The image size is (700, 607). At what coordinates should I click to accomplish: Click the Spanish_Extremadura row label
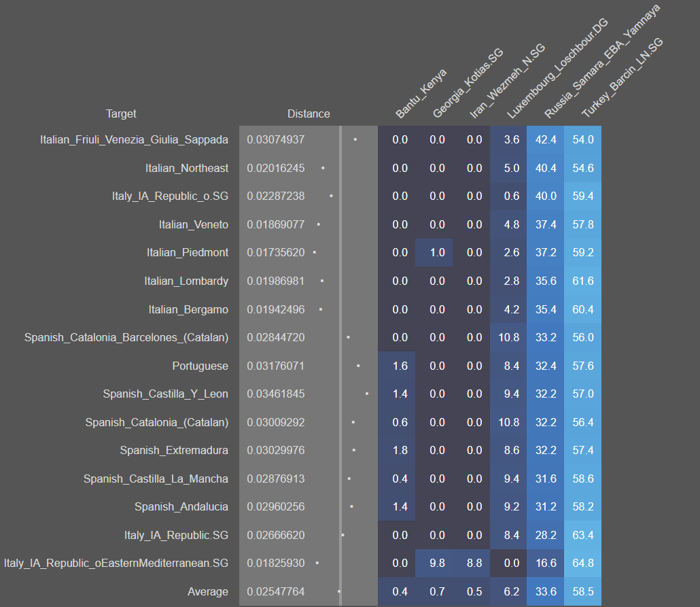174,450
